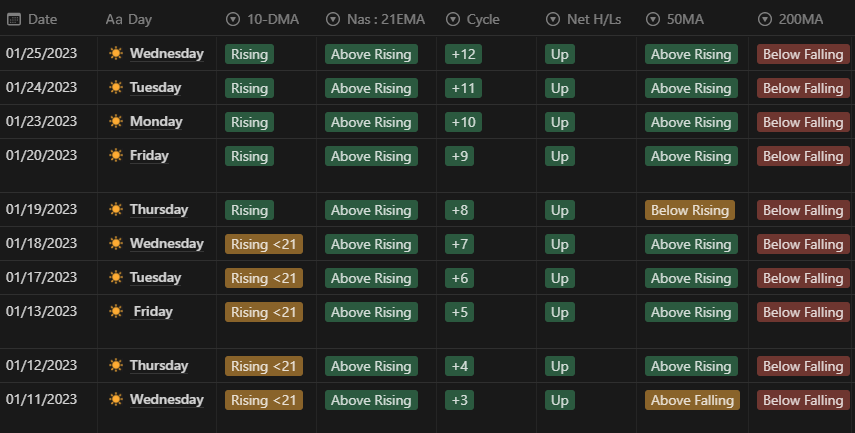Viewport: 855px width, 433px height.
Task: Click the +5 Cycle tag
Action: pyautogui.click(x=460, y=312)
